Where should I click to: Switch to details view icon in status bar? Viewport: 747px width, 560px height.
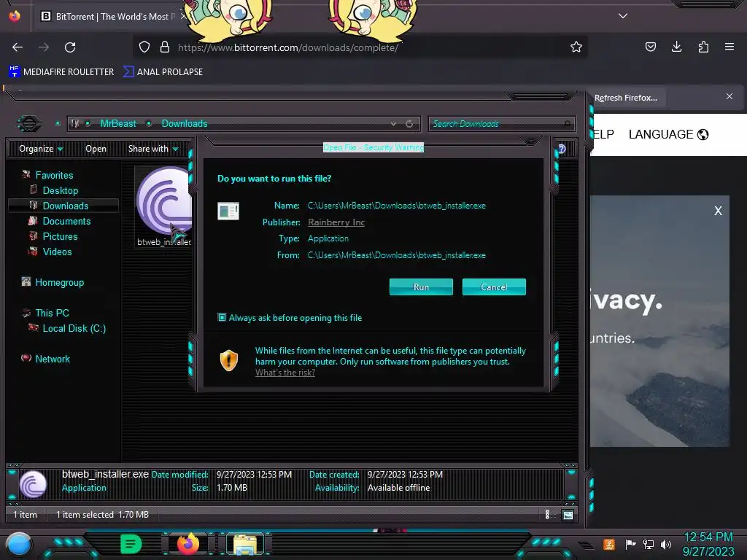[549, 514]
